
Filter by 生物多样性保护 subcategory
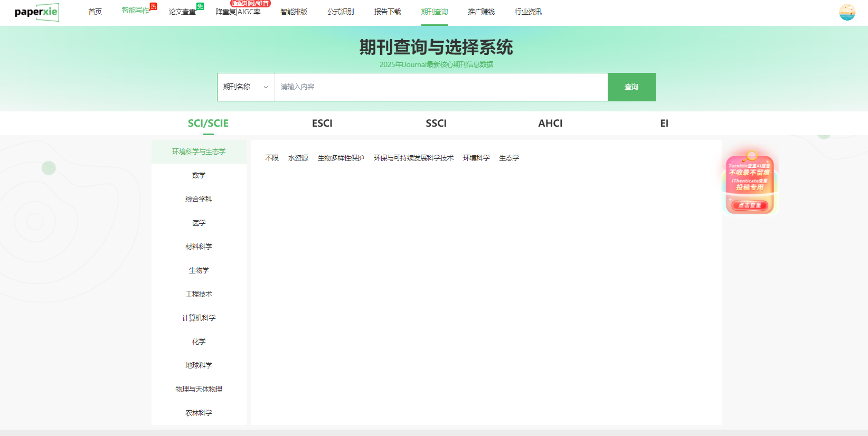click(341, 158)
